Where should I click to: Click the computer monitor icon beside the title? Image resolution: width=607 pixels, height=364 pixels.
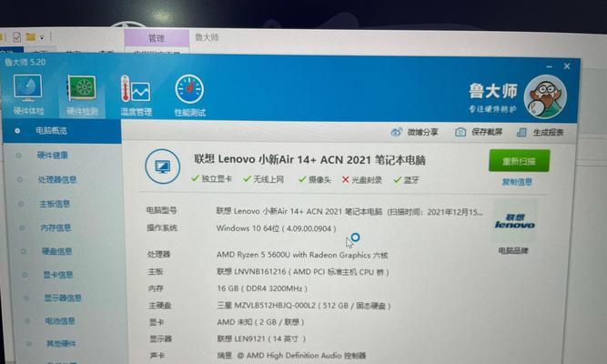tap(163, 167)
